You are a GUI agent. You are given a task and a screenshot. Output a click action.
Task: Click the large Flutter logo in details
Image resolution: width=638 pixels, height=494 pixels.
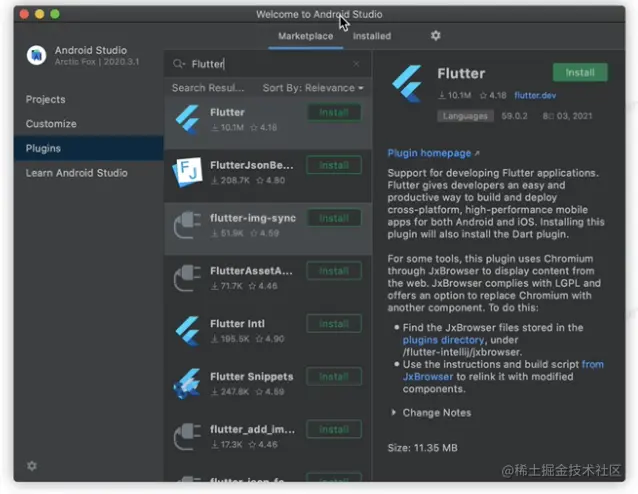tap(407, 84)
